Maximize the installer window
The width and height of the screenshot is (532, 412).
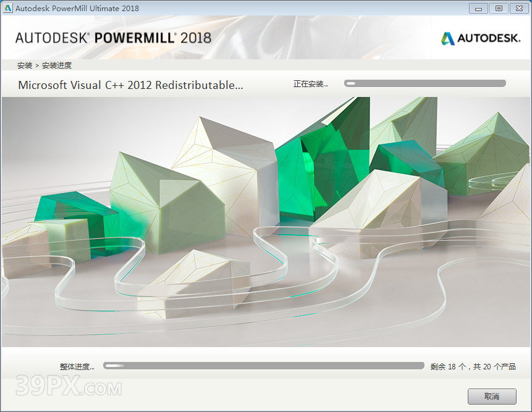(x=499, y=9)
